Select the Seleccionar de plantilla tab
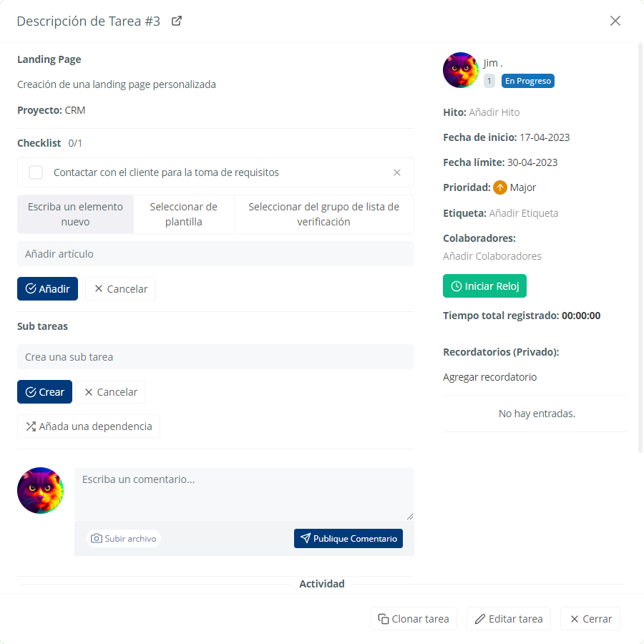 (184, 215)
